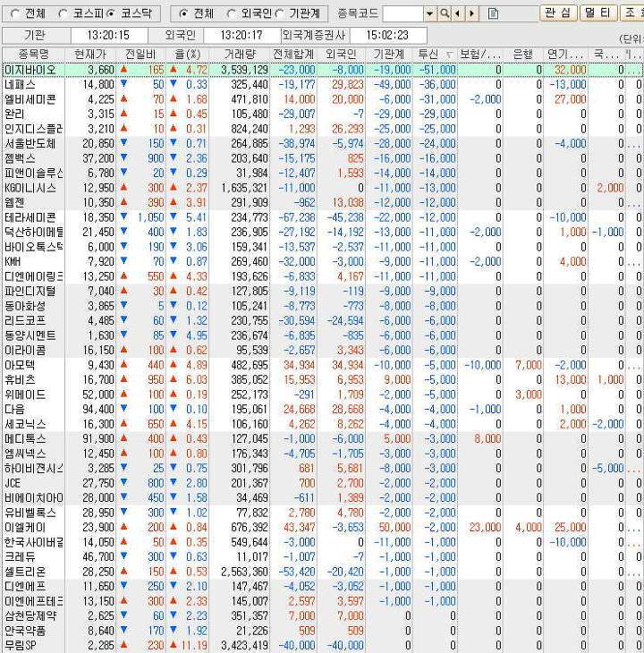The image size is (644, 653).
Task: Sort by 은행 column header
Action: 523,55
